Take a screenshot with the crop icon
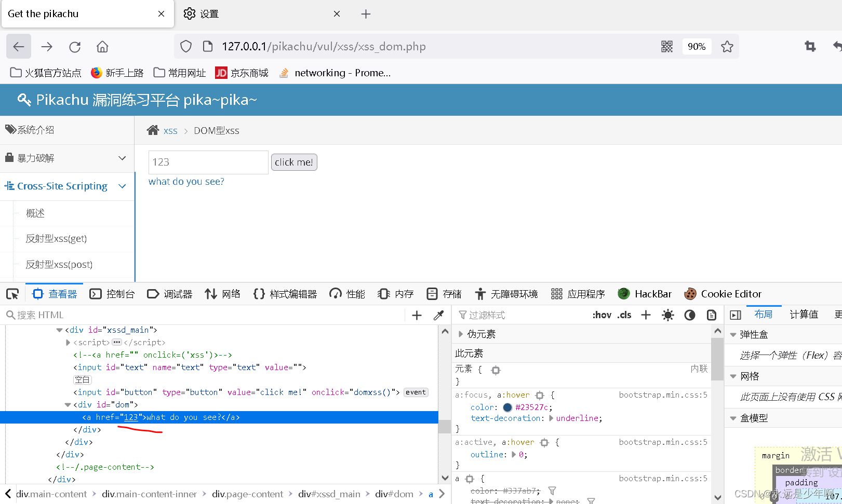Screen dimensions: 842x504 (810, 47)
